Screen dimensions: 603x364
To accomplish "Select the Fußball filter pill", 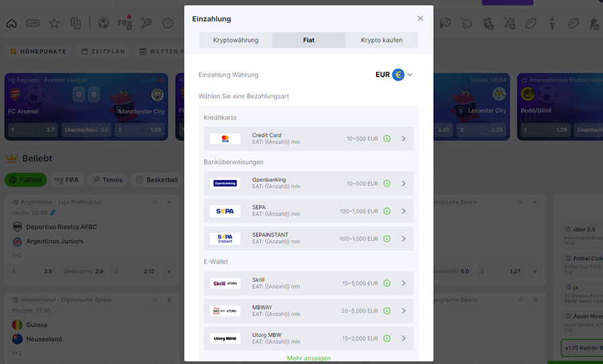I will [26, 180].
